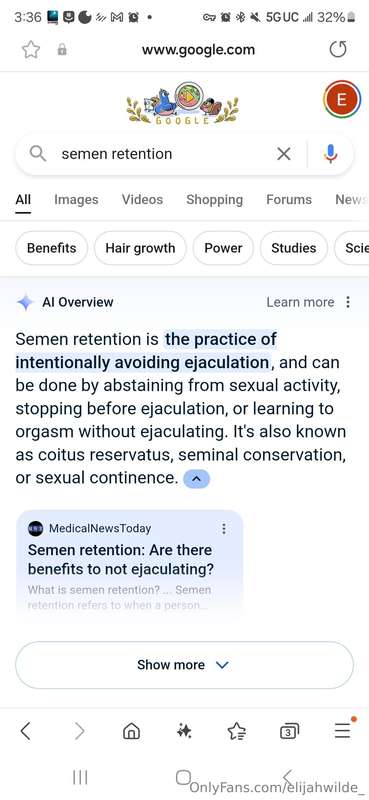Image resolution: width=369 pixels, height=800 pixels.
Task: Open MedicalNewsToday card three-dot menu
Action: pos(224,529)
